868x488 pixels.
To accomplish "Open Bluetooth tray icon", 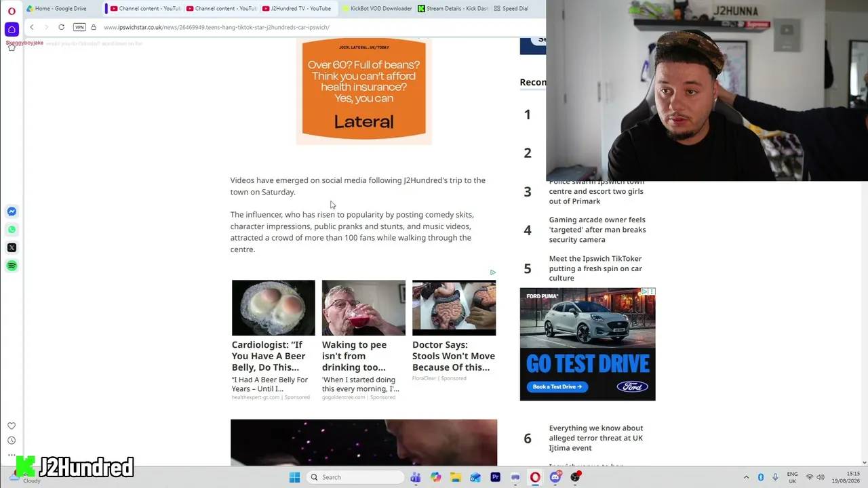I will pyautogui.click(x=761, y=477).
